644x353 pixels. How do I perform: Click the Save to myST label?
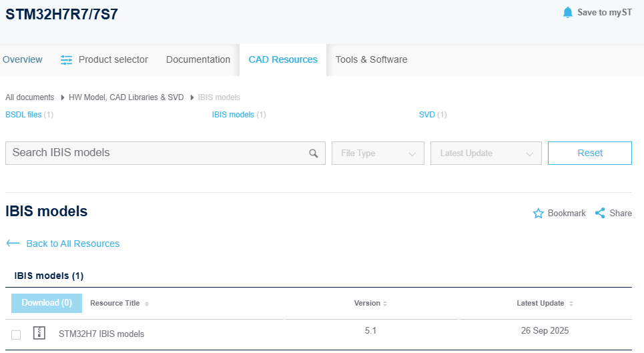click(x=605, y=12)
